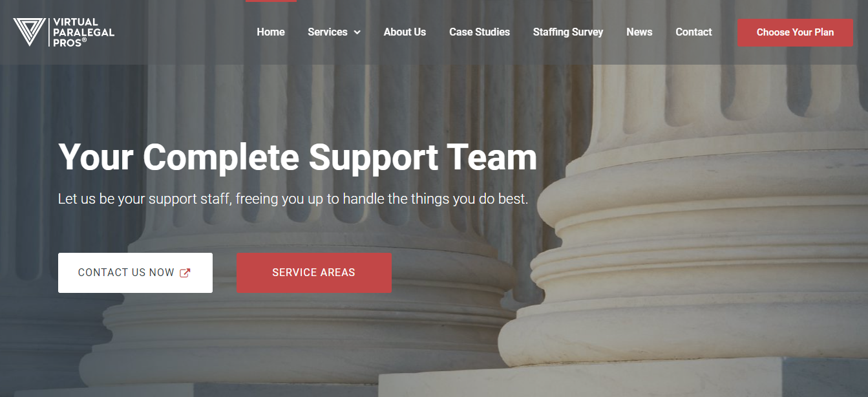Open the Contact nav link
868x397 pixels.
pyautogui.click(x=693, y=32)
